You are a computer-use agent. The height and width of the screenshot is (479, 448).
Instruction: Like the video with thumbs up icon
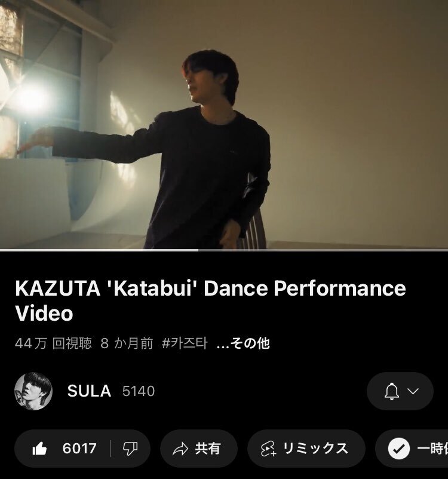40,449
